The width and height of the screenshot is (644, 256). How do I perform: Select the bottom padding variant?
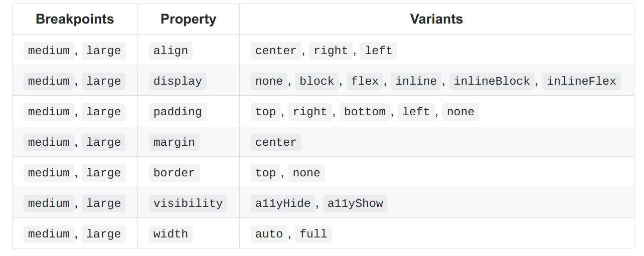[365, 112]
